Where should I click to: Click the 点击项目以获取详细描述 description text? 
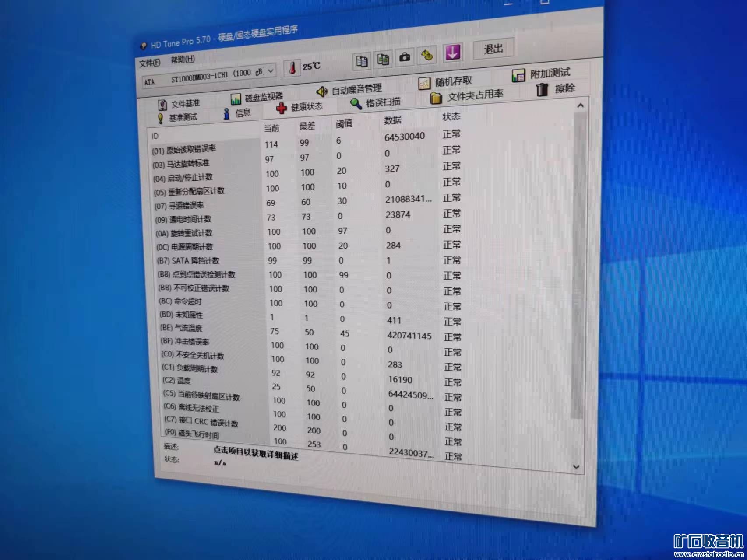tap(256, 453)
